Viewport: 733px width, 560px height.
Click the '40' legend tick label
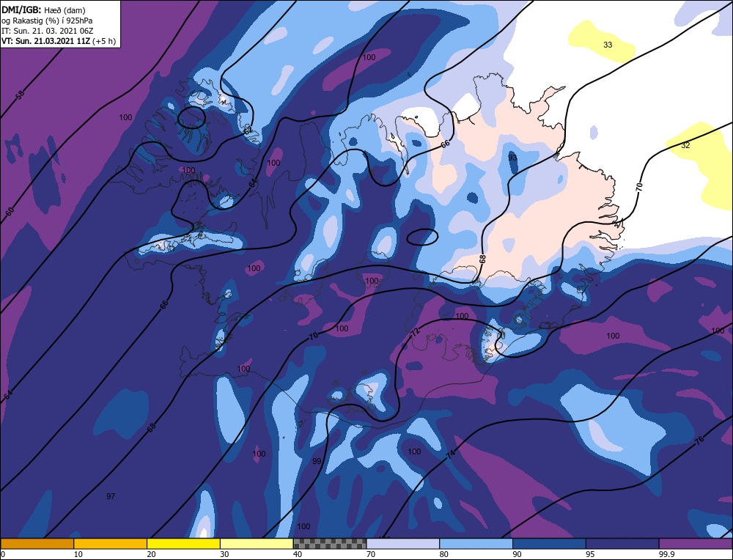point(298,554)
